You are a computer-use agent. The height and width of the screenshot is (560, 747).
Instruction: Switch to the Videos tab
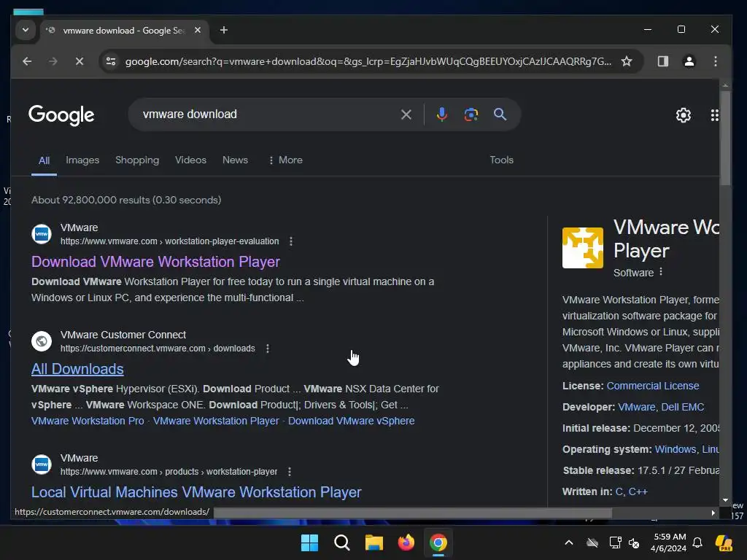[190, 160]
